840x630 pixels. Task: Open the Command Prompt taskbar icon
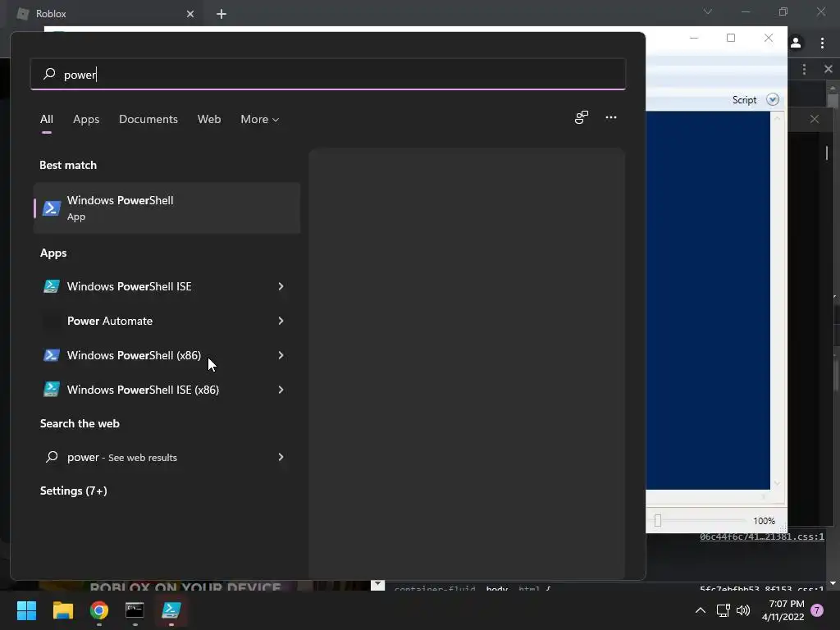135,610
